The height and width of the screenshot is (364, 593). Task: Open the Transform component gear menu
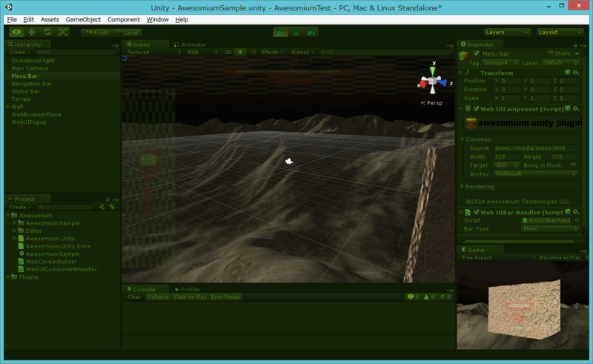coord(576,72)
